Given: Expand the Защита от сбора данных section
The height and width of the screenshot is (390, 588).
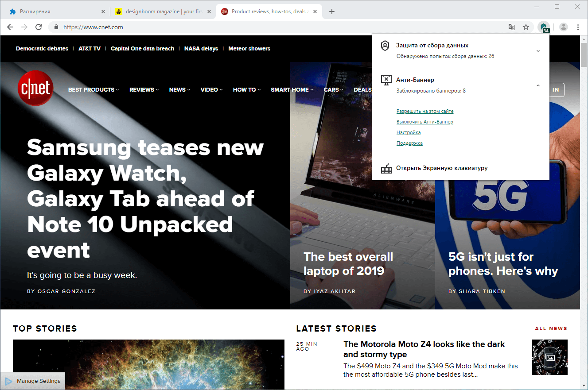Looking at the screenshot, I should [x=538, y=51].
